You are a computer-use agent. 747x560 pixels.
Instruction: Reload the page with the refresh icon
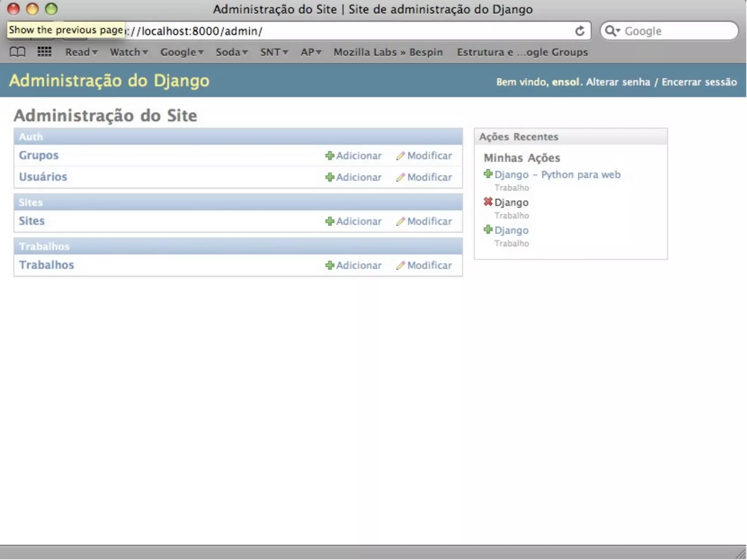pyautogui.click(x=580, y=31)
